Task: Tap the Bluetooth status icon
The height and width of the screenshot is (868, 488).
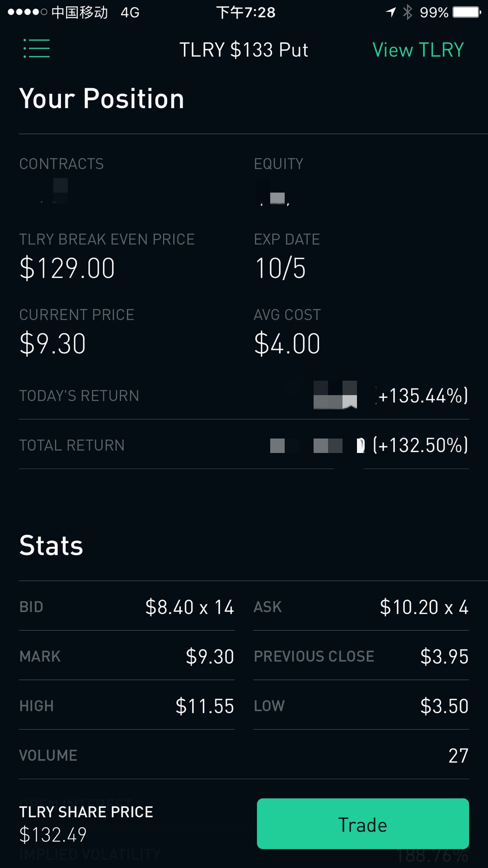Action: (408, 12)
